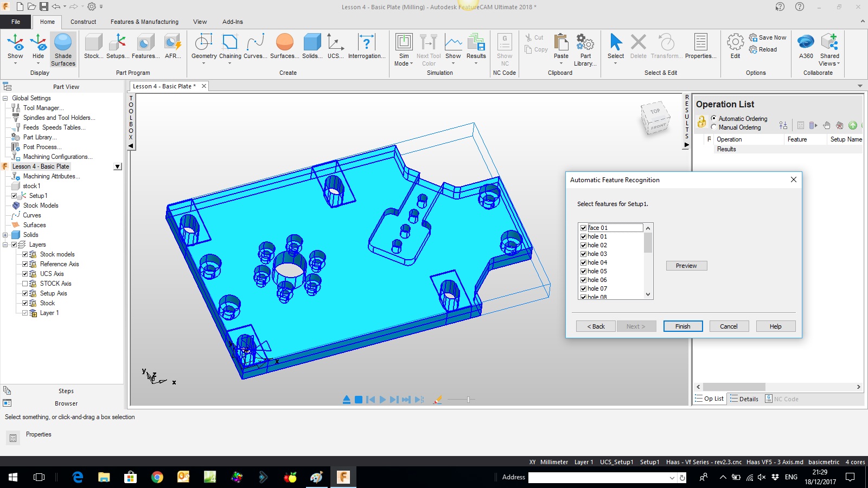Screen dimensions: 868x488
Task: Uncheck hole 01 checkbox
Action: (x=584, y=236)
